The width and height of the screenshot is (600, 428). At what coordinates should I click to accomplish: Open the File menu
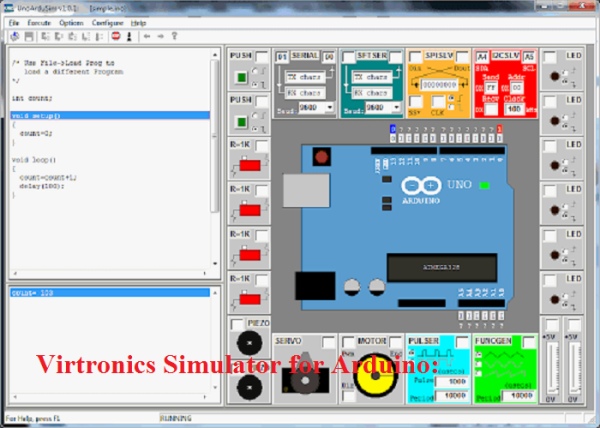(x=14, y=22)
